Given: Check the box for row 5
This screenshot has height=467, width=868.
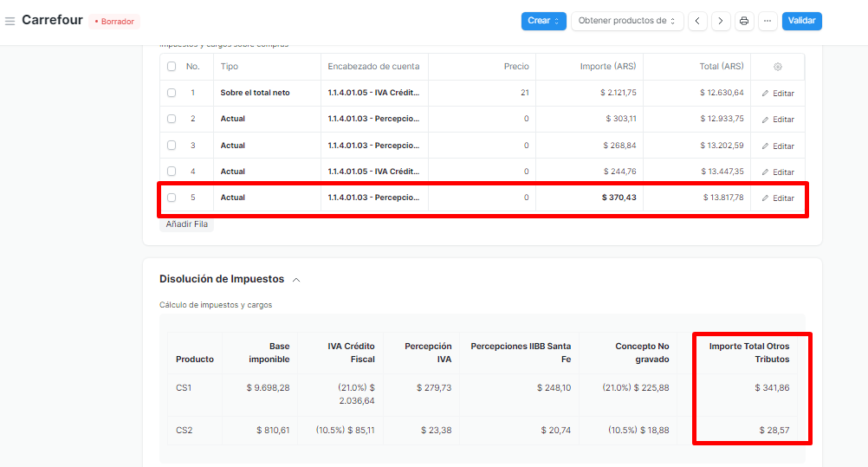Looking at the screenshot, I should click(172, 198).
